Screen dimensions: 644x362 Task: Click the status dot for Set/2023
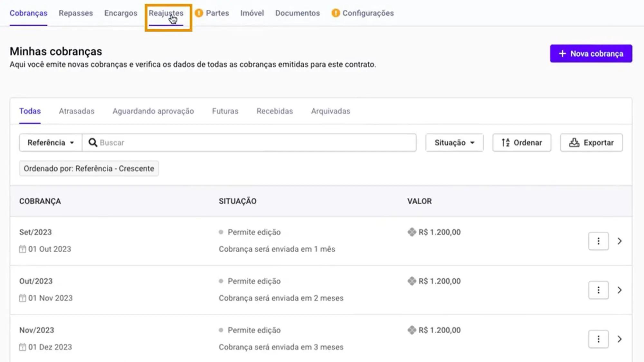click(221, 232)
